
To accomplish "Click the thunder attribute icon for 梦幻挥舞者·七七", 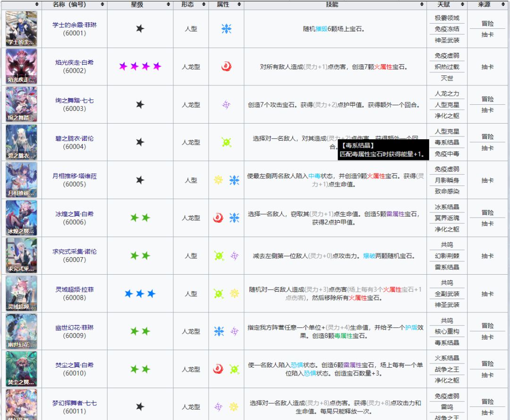I will [x=218, y=407].
